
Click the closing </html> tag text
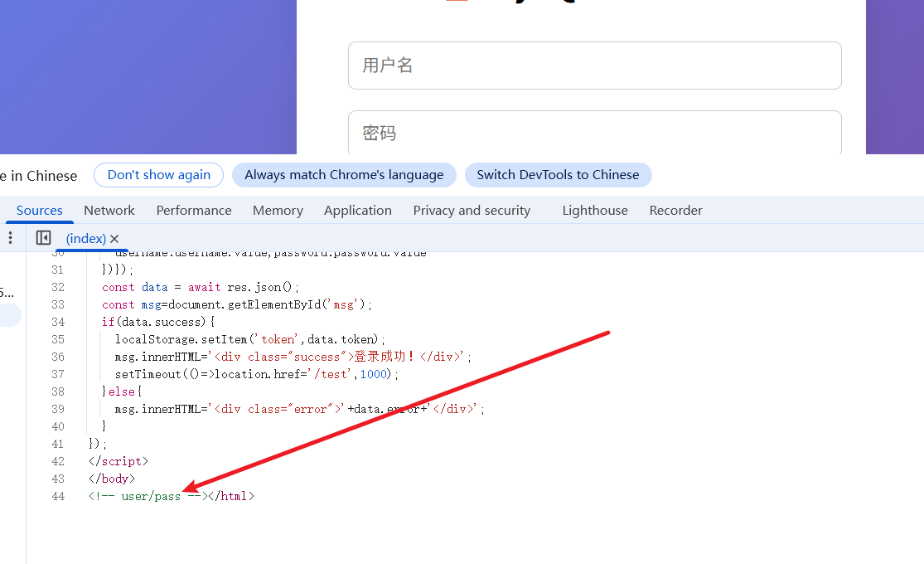231,497
